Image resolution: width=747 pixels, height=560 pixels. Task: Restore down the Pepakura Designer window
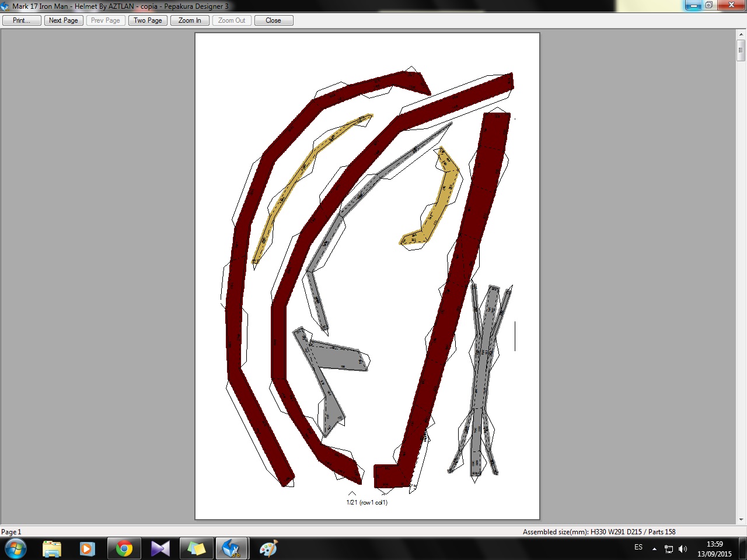click(x=708, y=5)
